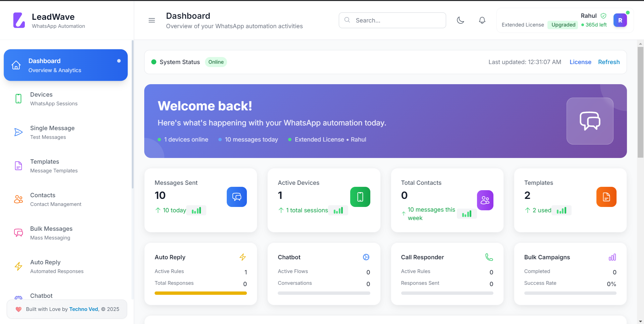Open Rahul's profile avatar menu
The height and width of the screenshot is (324, 644).
(x=620, y=20)
